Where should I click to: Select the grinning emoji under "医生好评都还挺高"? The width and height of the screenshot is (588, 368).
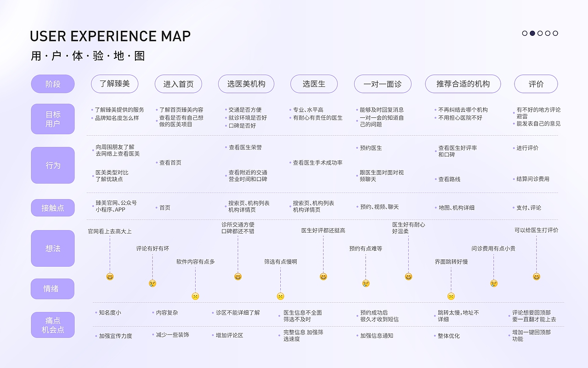(x=323, y=277)
